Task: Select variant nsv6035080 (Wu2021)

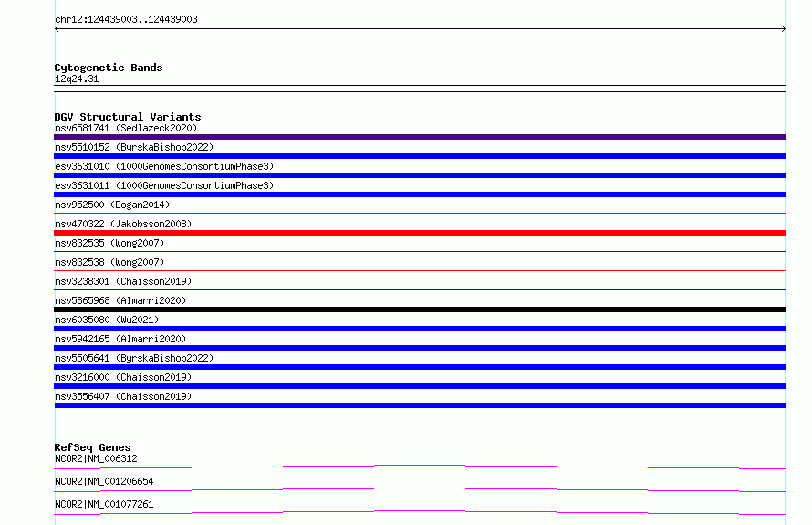Action: pos(107,320)
